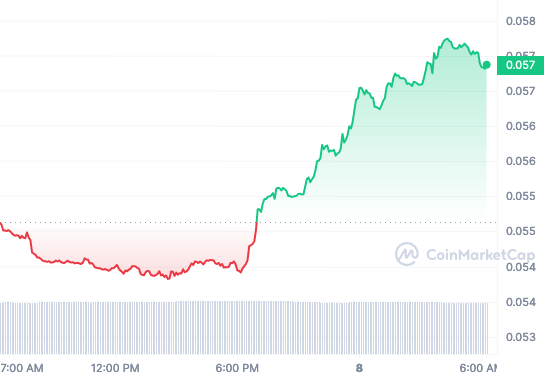Click the 6:00 AM axis label at right
Screen dimensions: 545x380
click(478, 368)
